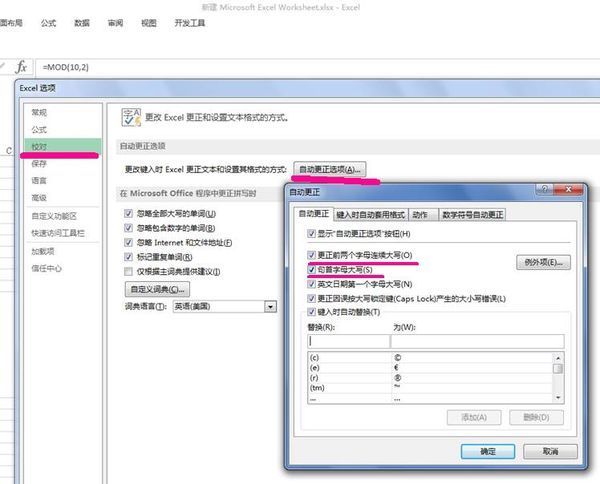This screenshot has width=600, height=484.
Task: Click in the 替换 input field
Action: (x=345, y=342)
